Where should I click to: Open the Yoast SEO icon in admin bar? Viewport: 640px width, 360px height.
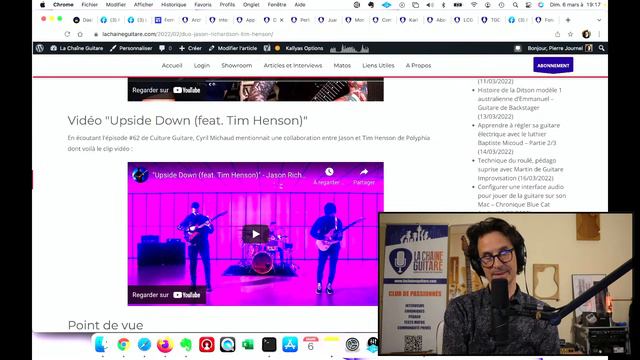pyautogui.click(x=267, y=48)
